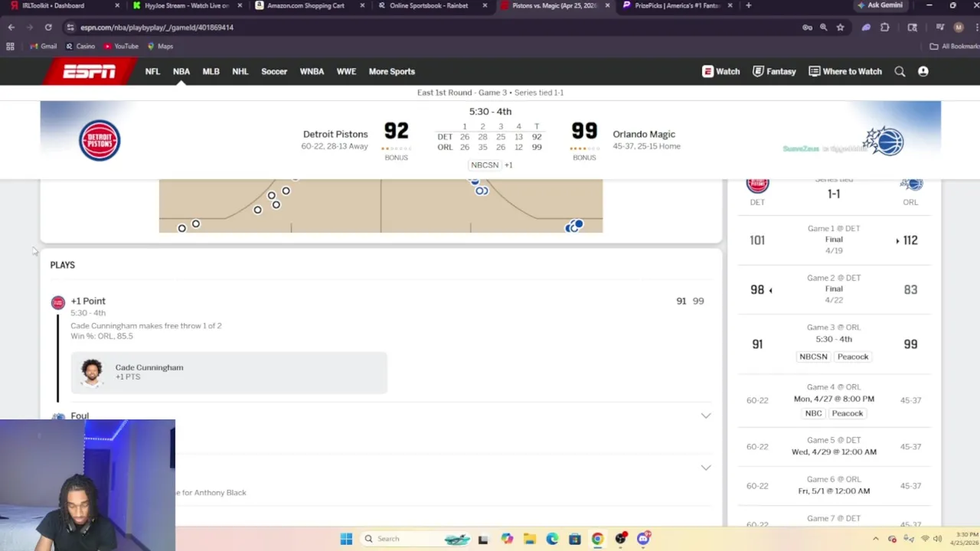Click ORL logo in series panel
The height and width of the screenshot is (551, 980).
coord(910,184)
